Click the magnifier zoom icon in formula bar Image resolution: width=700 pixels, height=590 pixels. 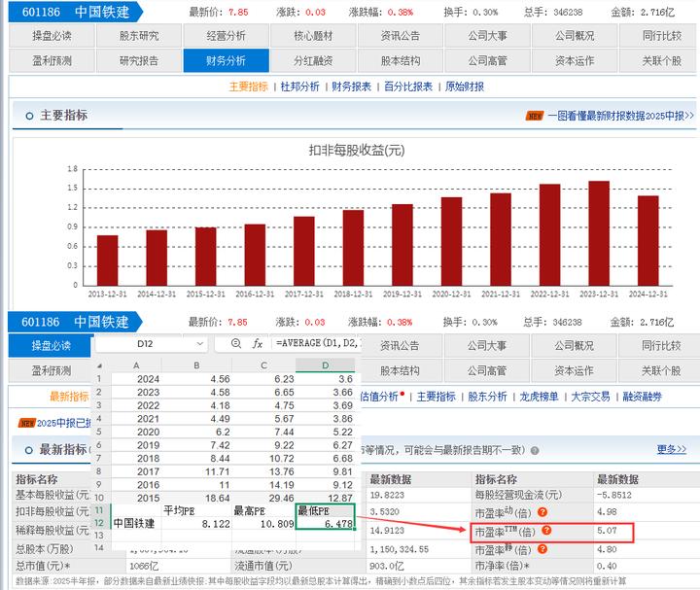[236, 343]
